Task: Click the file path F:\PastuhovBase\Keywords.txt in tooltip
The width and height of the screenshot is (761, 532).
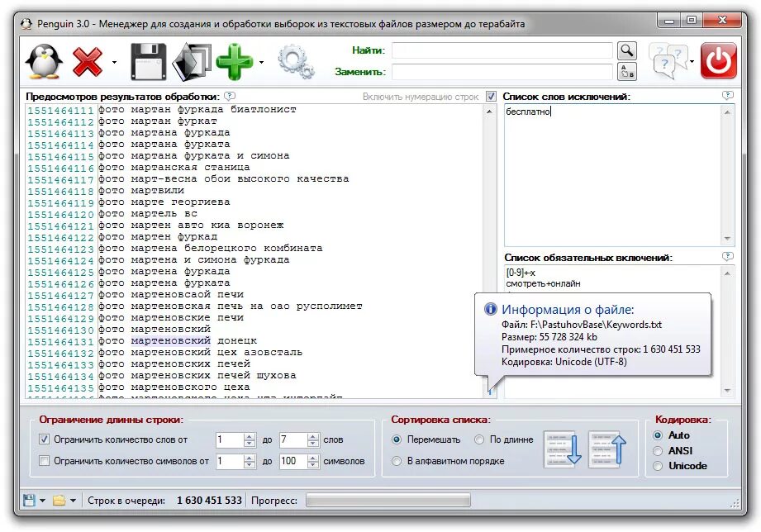Action: click(x=596, y=325)
